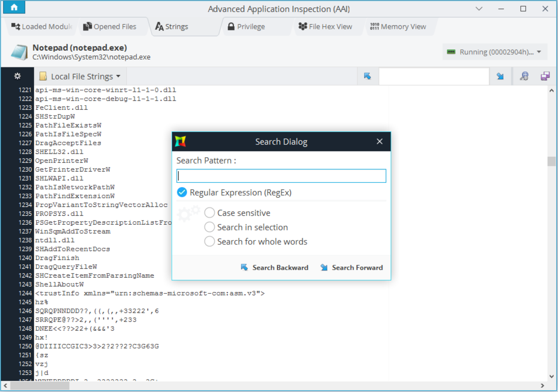Click the save strings disk icon

[545, 76]
